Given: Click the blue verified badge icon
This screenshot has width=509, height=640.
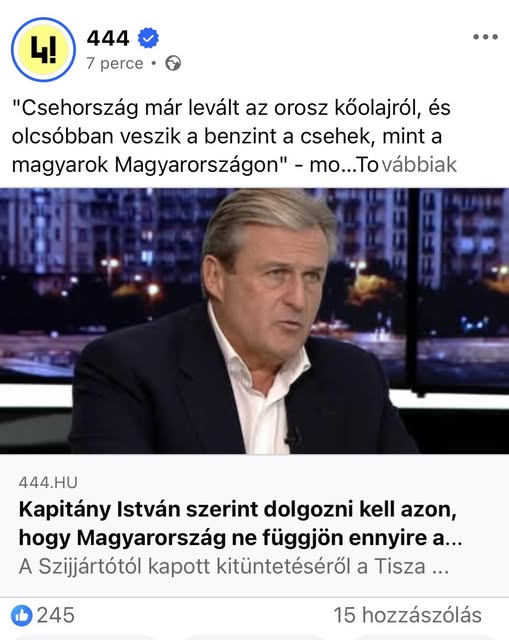Looking at the screenshot, I should (148, 38).
